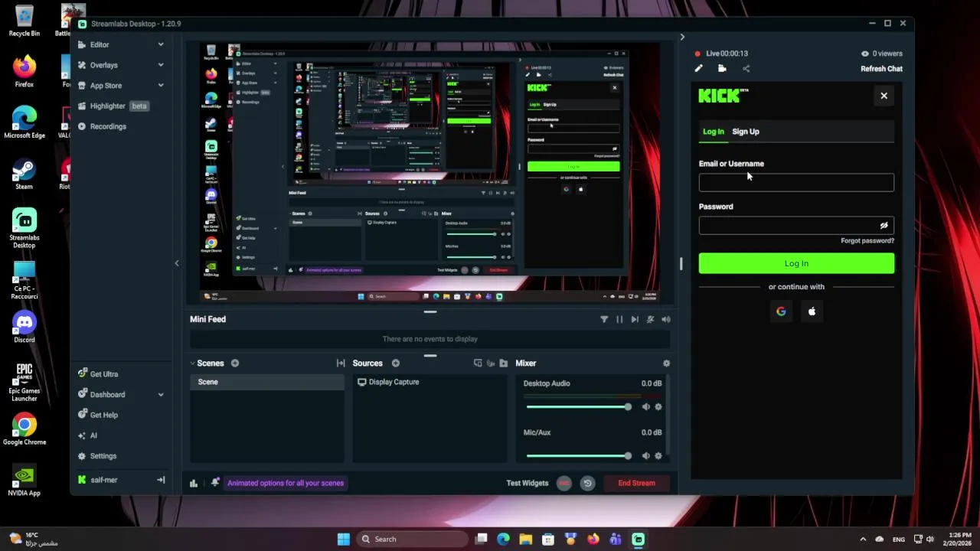Switch to the Sign Up tab
980x551 pixels.
[x=746, y=132]
